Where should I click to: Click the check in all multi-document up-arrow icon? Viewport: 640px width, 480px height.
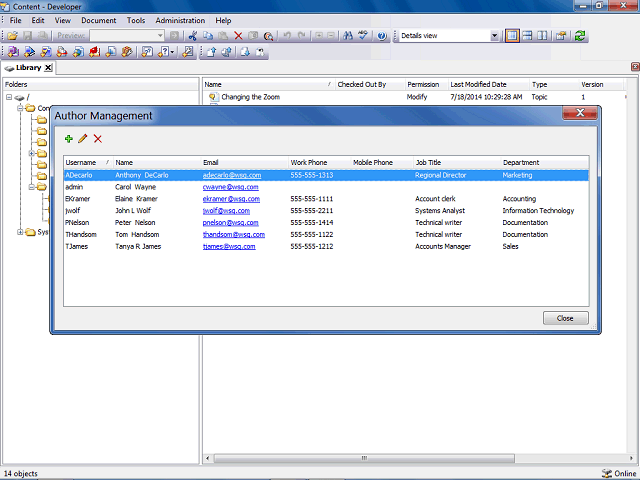pyautogui.click(x=227, y=52)
